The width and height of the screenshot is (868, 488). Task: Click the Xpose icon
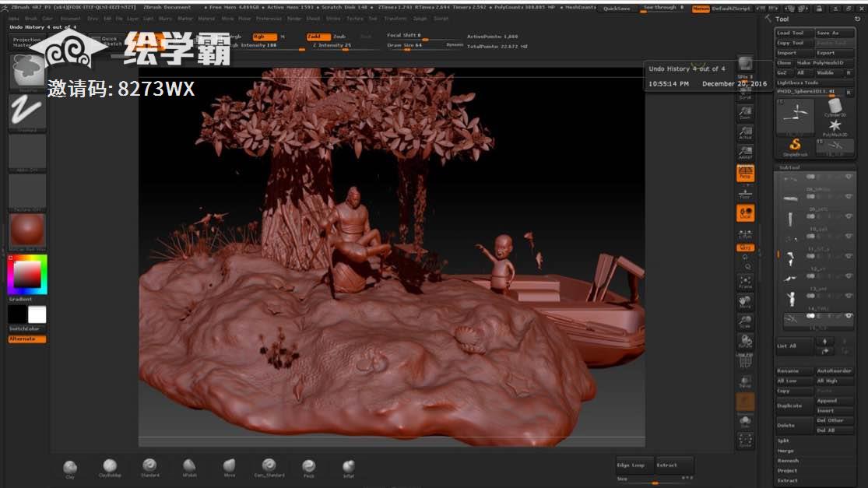(x=745, y=441)
